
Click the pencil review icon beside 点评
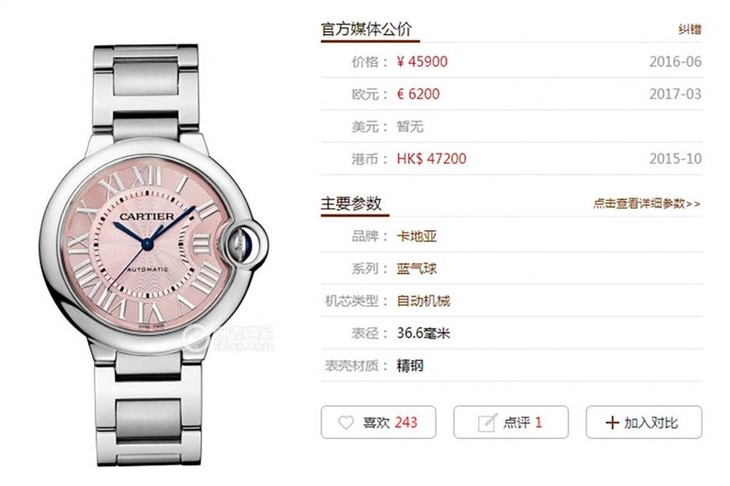[x=487, y=422]
